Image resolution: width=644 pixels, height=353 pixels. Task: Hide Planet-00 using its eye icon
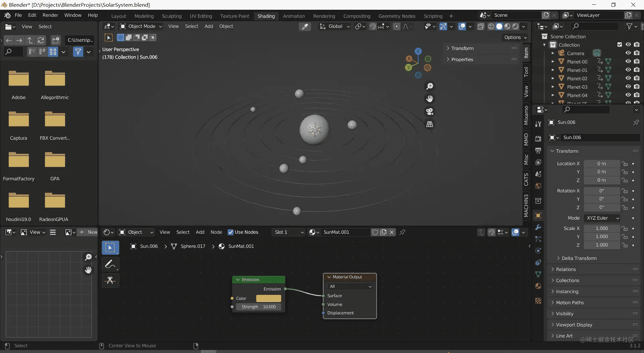pyautogui.click(x=628, y=61)
